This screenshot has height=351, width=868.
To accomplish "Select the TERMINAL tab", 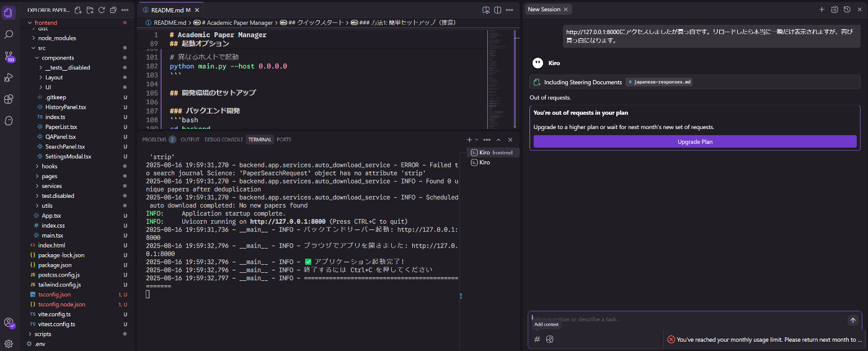I will tap(260, 140).
